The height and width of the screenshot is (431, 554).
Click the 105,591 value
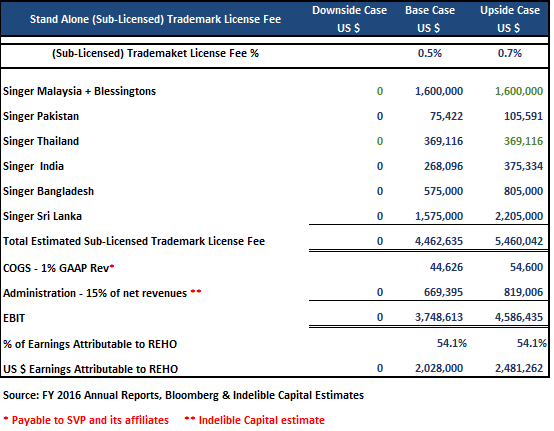click(523, 116)
